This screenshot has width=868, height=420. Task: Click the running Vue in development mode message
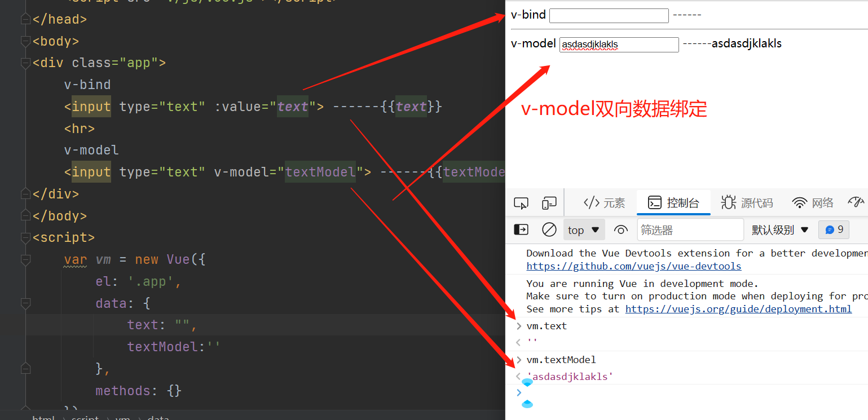coord(643,284)
